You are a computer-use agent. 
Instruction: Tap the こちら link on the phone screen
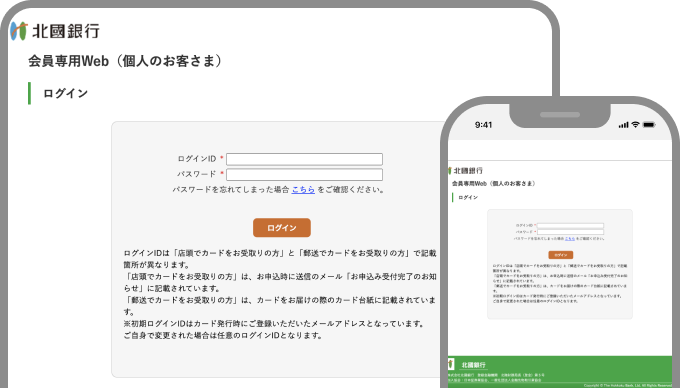(570, 238)
